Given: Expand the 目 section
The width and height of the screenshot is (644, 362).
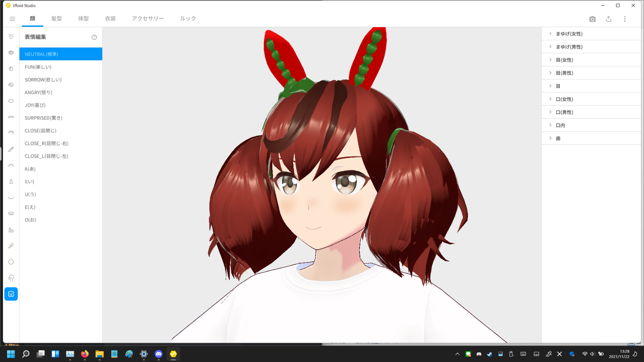Looking at the screenshot, I should coord(591,86).
